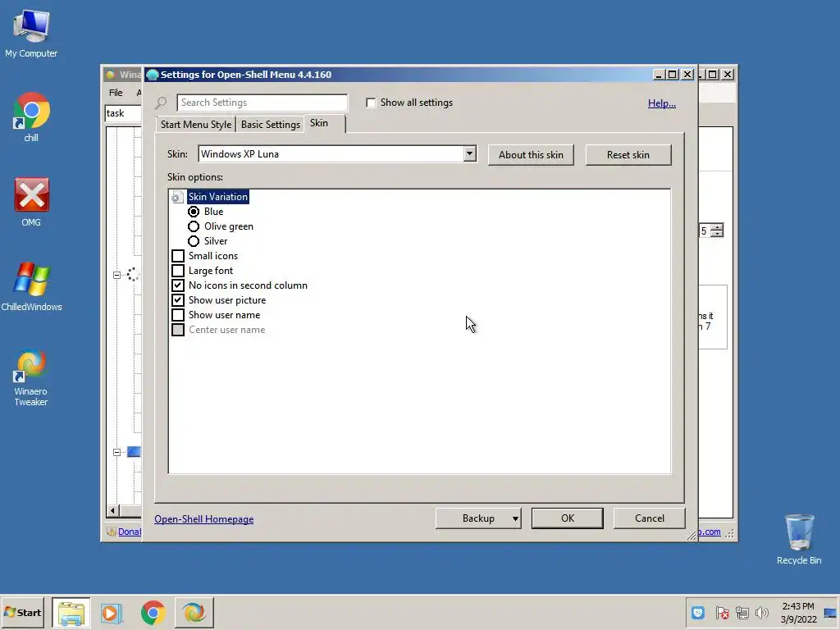Maximize the Open-Shell settings window

pos(673,75)
